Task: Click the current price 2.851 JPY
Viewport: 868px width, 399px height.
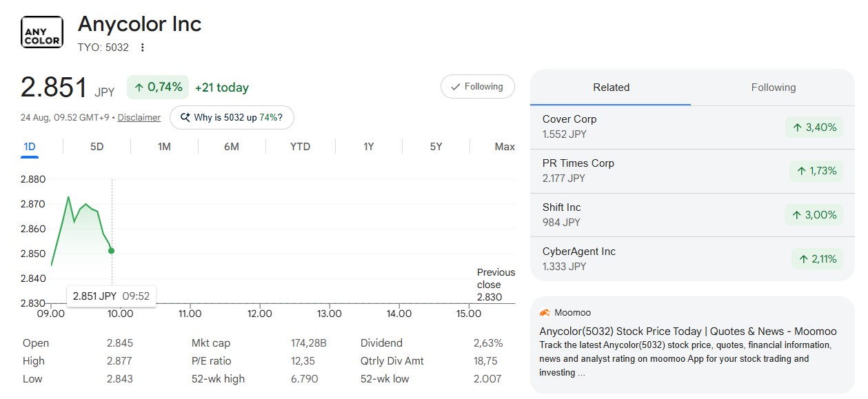Action: pos(68,88)
